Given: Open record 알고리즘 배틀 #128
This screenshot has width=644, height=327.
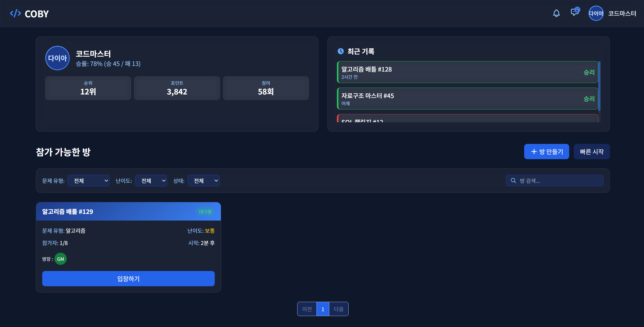Looking at the screenshot, I should 467,72.
